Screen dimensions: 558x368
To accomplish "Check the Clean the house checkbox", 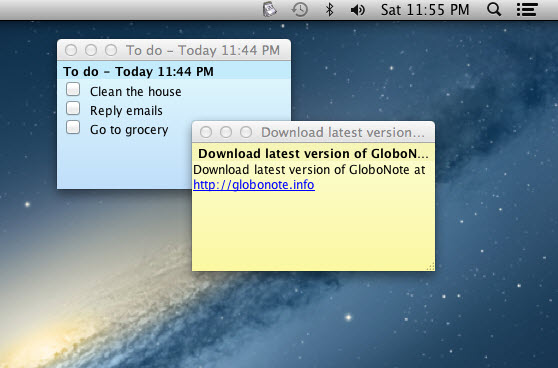I will click(x=73, y=89).
